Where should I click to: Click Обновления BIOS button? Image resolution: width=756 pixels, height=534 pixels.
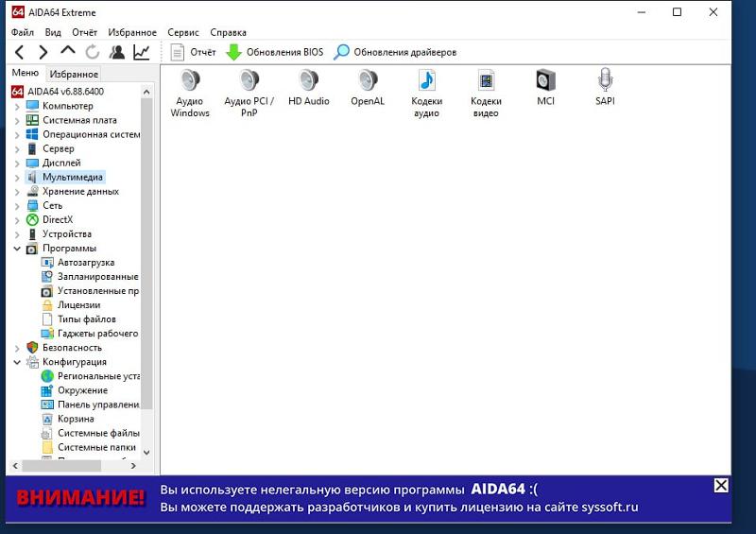pos(275,52)
